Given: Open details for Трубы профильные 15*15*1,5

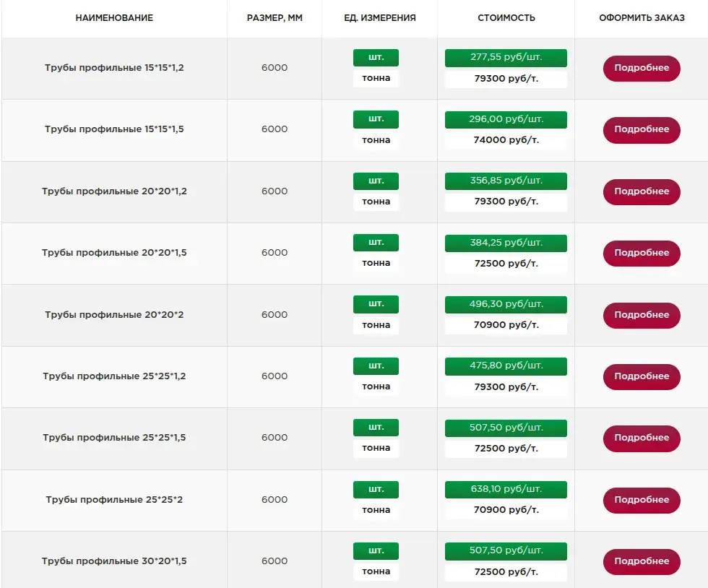Looking at the screenshot, I should [642, 129].
